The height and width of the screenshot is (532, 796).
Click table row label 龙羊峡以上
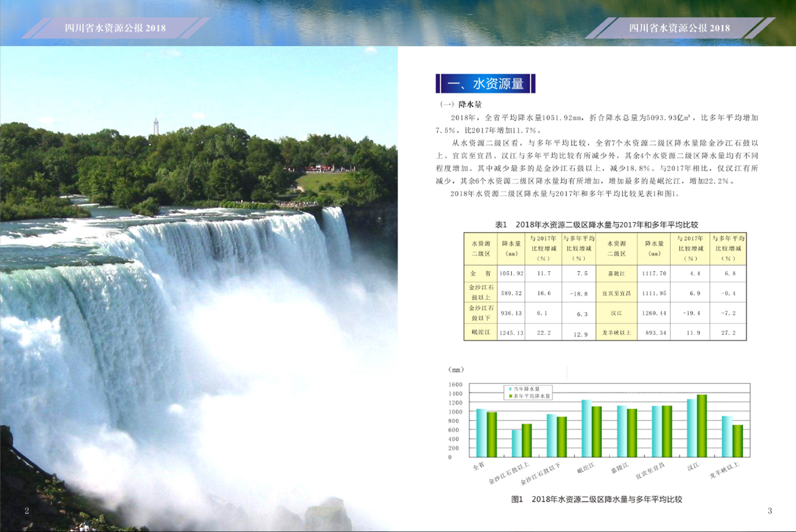(615, 332)
